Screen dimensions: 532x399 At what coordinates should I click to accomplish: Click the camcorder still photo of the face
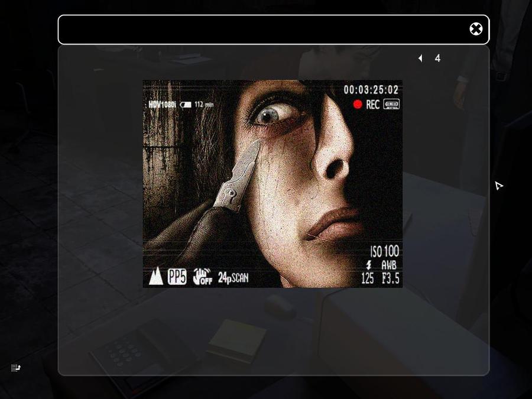click(x=273, y=184)
